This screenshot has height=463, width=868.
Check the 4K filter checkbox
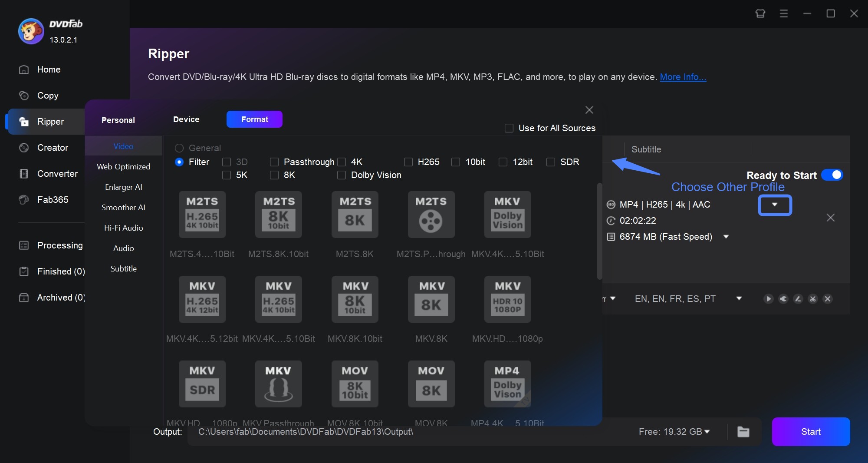[342, 162]
